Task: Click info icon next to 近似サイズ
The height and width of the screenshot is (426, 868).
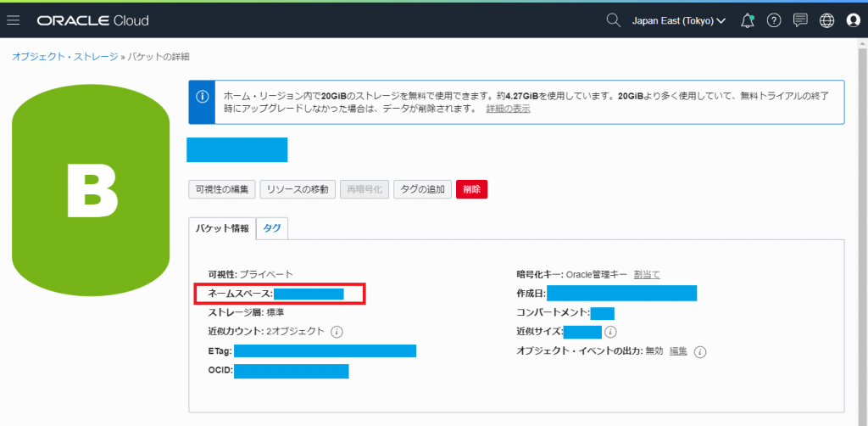Action: 610,332
